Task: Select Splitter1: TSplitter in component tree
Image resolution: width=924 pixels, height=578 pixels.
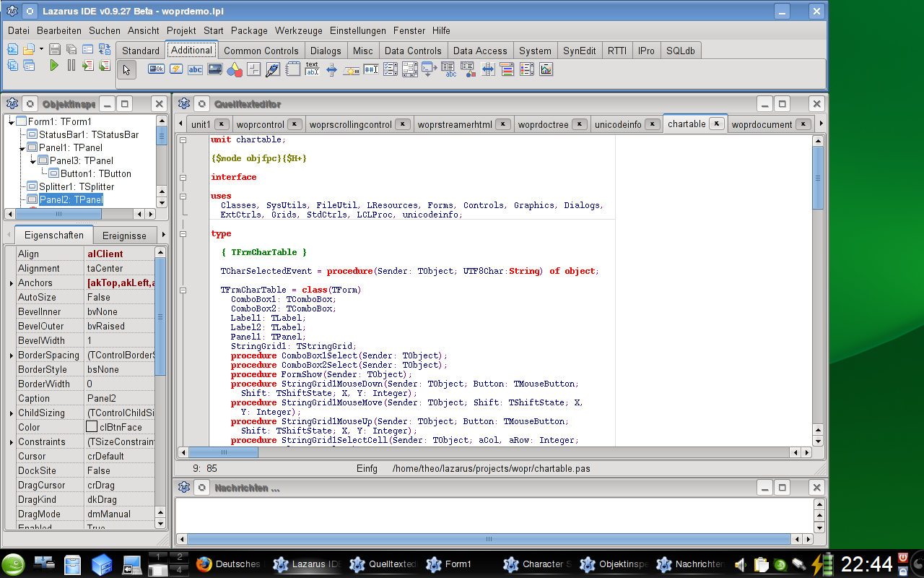Action: coord(77,186)
